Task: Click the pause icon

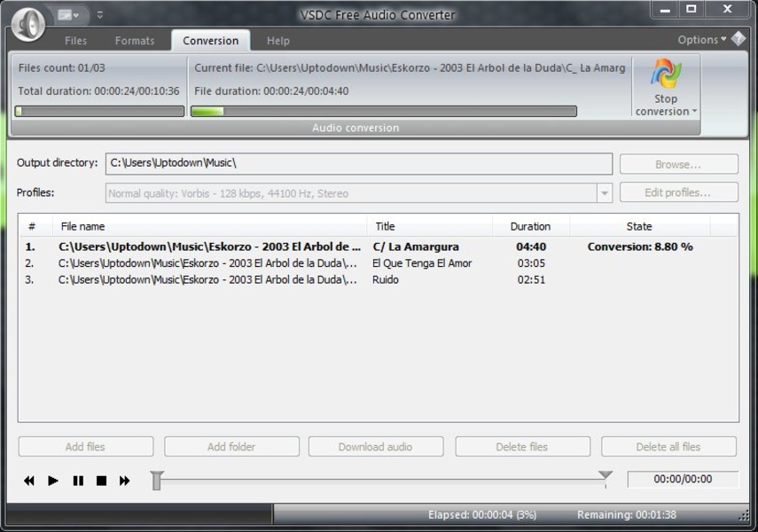Action: pyautogui.click(x=78, y=481)
